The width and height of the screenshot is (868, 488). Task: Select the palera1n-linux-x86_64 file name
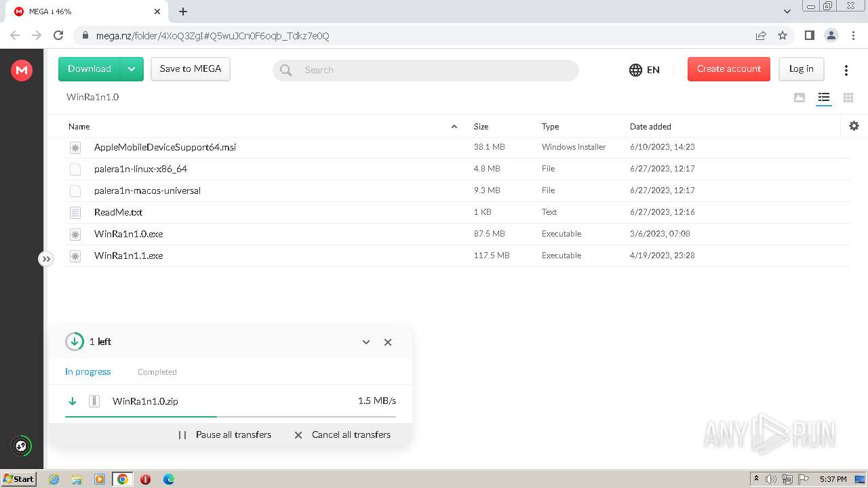click(140, 169)
